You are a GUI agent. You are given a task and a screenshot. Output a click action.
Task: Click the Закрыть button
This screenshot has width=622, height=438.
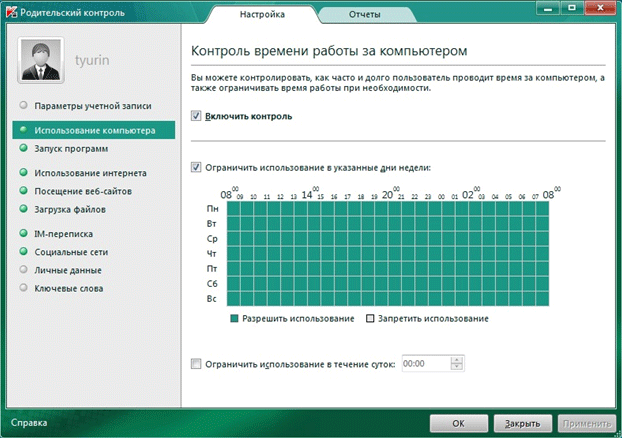(x=522, y=424)
